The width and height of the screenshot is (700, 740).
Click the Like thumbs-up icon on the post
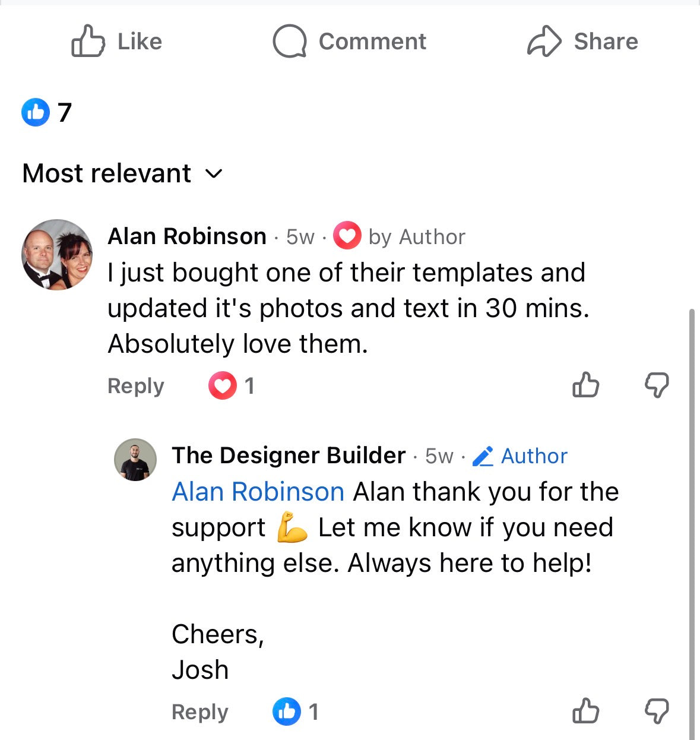pyautogui.click(x=88, y=41)
